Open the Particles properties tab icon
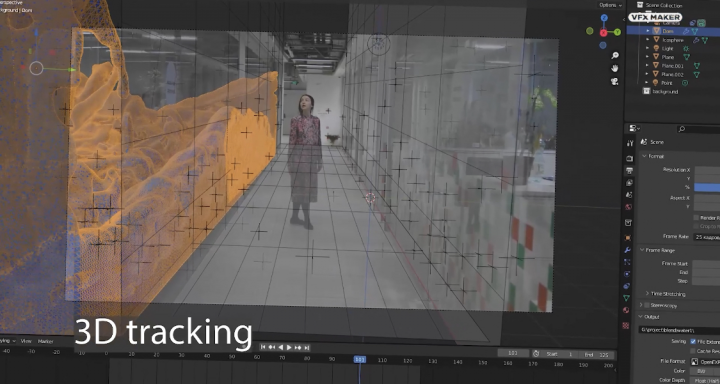The height and width of the screenshot is (384, 720). 627,262
